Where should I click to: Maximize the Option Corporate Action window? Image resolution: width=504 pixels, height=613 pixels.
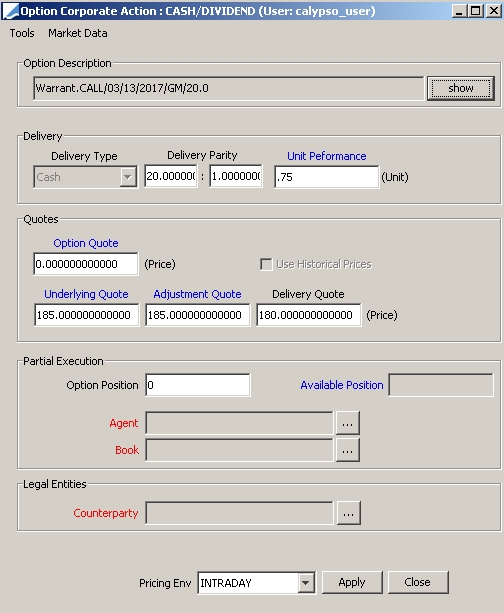click(475, 11)
